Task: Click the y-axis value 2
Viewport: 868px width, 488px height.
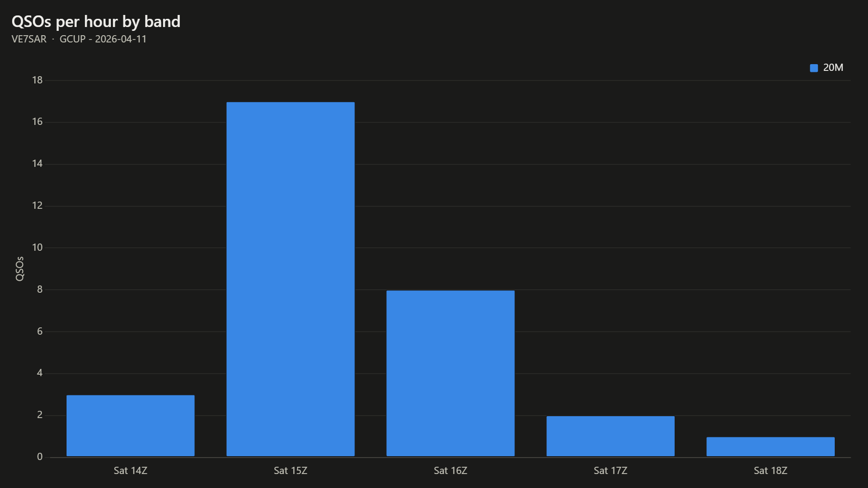Action: pyautogui.click(x=40, y=415)
